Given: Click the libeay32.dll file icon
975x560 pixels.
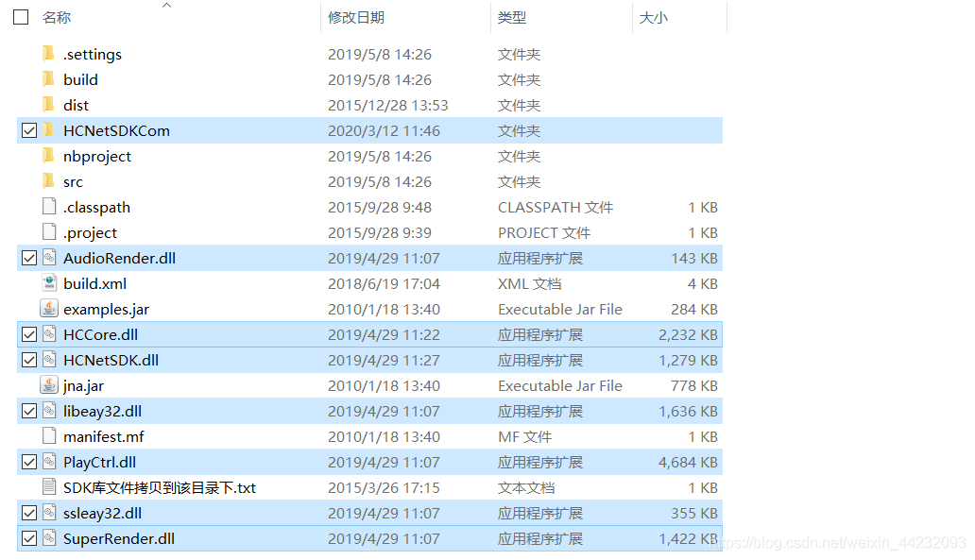Looking at the screenshot, I should coord(49,410).
